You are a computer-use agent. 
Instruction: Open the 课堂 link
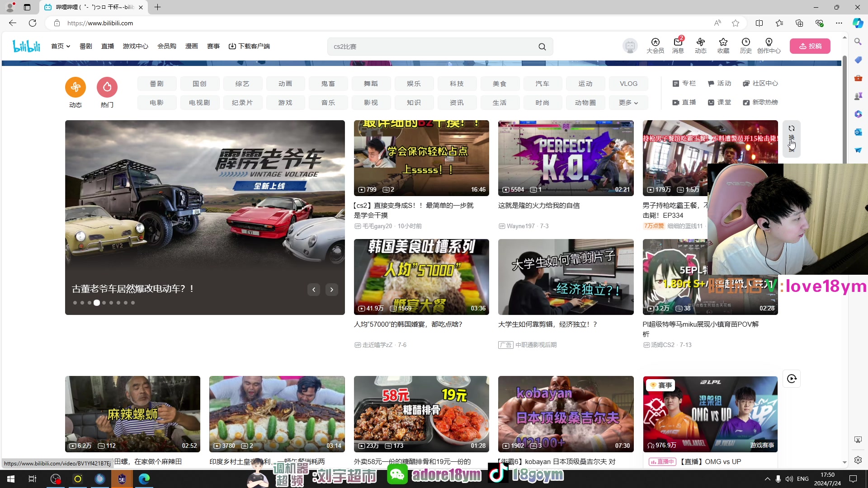[x=719, y=102]
